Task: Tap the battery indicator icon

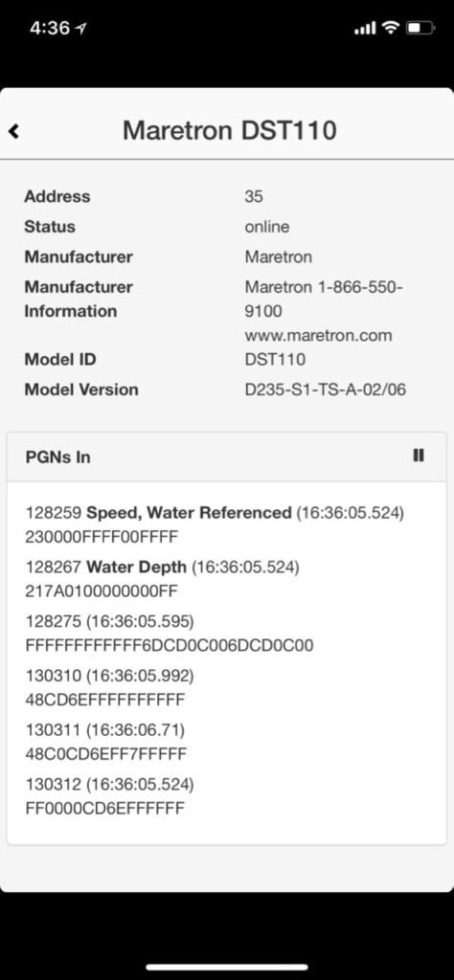Action: click(420, 28)
